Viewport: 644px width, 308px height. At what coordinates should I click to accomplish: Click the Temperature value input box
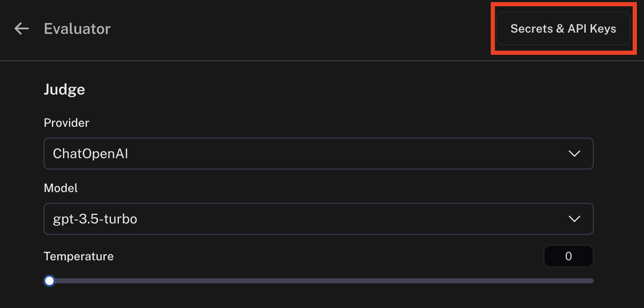[568, 256]
